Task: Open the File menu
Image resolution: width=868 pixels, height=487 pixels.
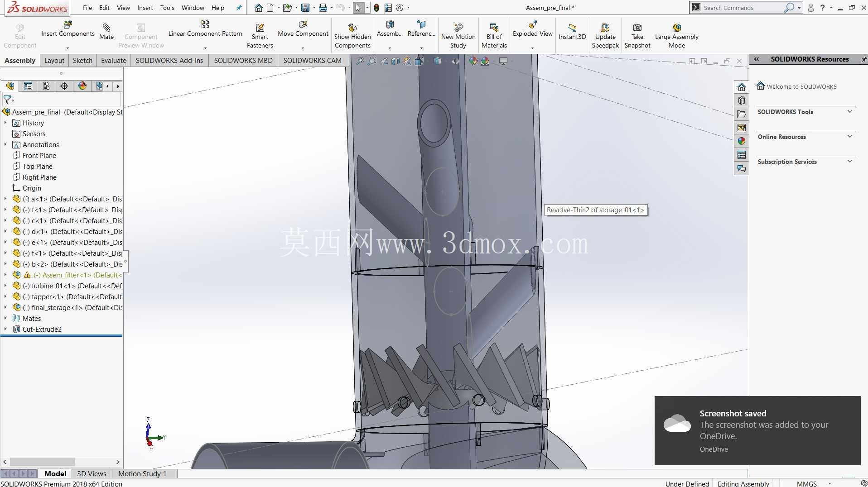Action: [x=87, y=8]
